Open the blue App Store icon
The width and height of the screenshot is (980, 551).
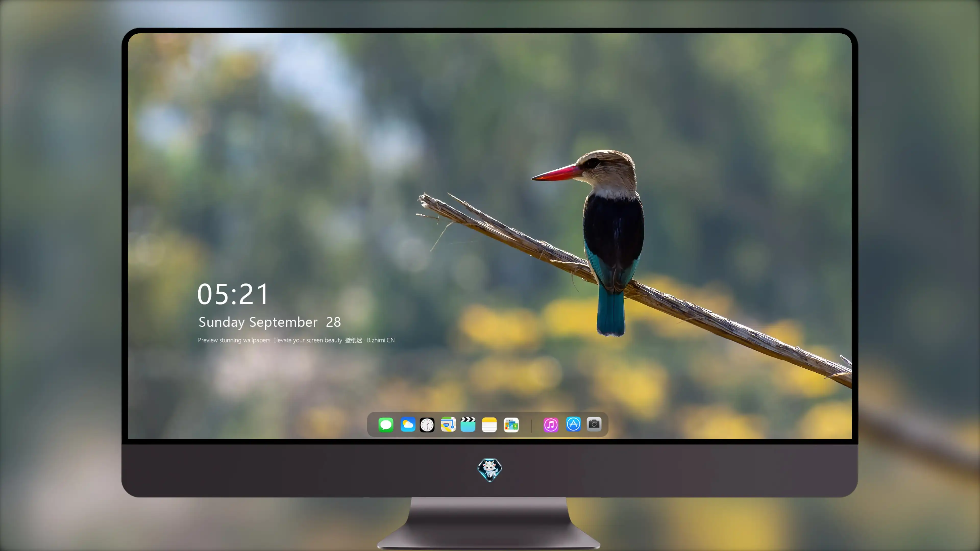pos(573,424)
